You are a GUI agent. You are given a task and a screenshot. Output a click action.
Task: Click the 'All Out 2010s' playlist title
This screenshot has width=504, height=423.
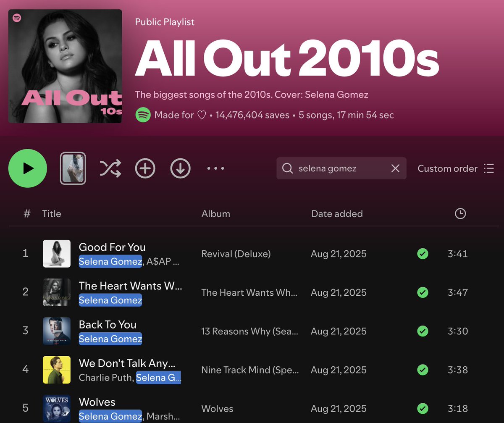[x=287, y=58]
